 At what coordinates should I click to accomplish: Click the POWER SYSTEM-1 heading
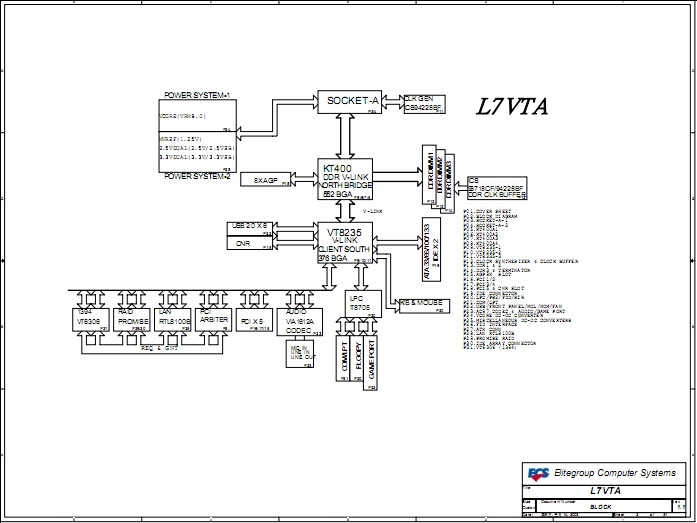click(x=197, y=95)
